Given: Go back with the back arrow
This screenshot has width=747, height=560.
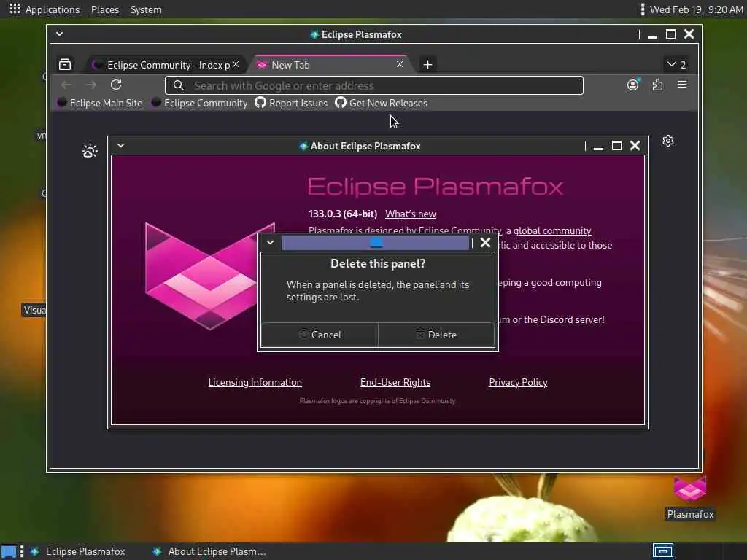Looking at the screenshot, I should point(66,85).
